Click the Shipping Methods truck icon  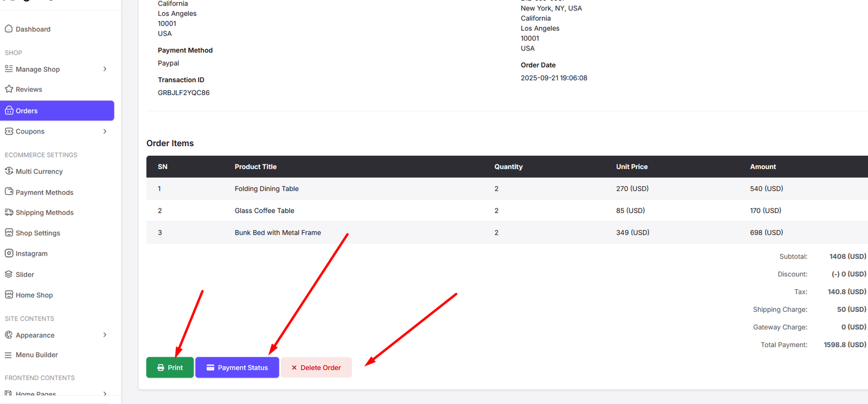click(x=9, y=212)
